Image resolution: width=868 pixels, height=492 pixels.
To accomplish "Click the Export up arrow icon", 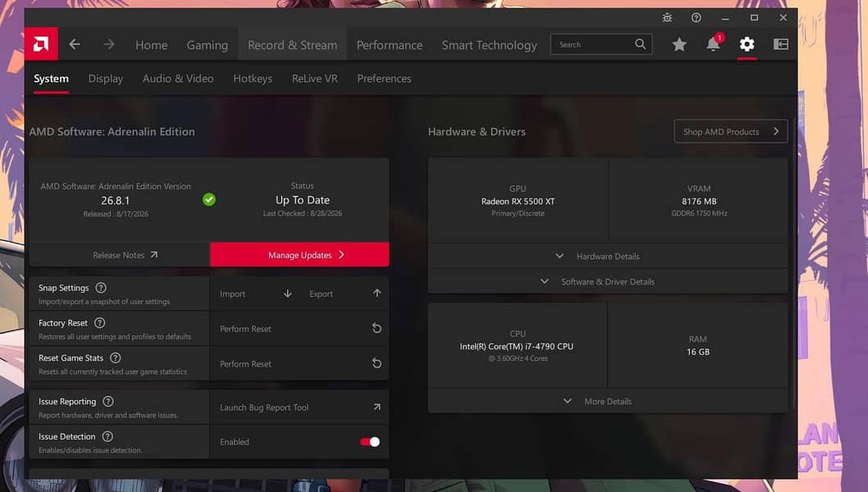I will click(377, 294).
